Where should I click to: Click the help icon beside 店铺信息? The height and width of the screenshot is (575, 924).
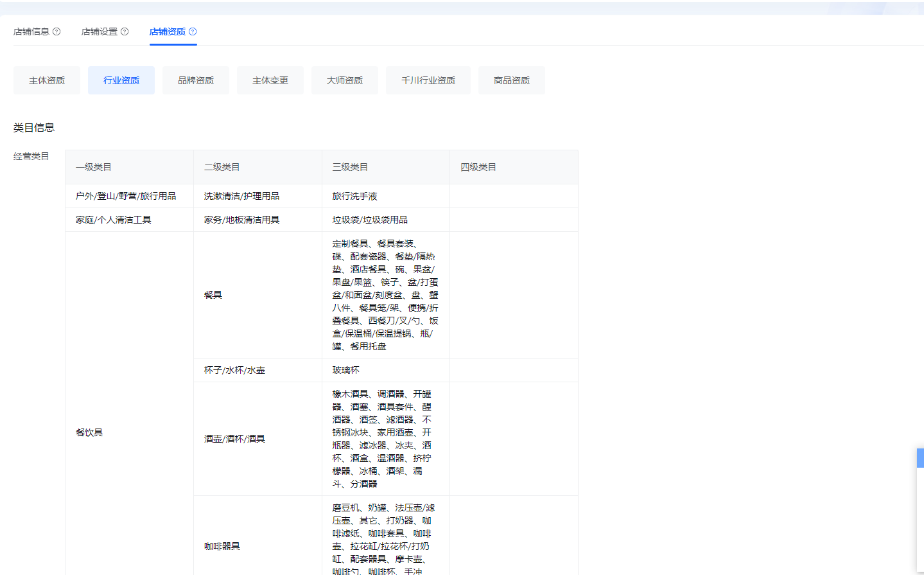tap(57, 31)
